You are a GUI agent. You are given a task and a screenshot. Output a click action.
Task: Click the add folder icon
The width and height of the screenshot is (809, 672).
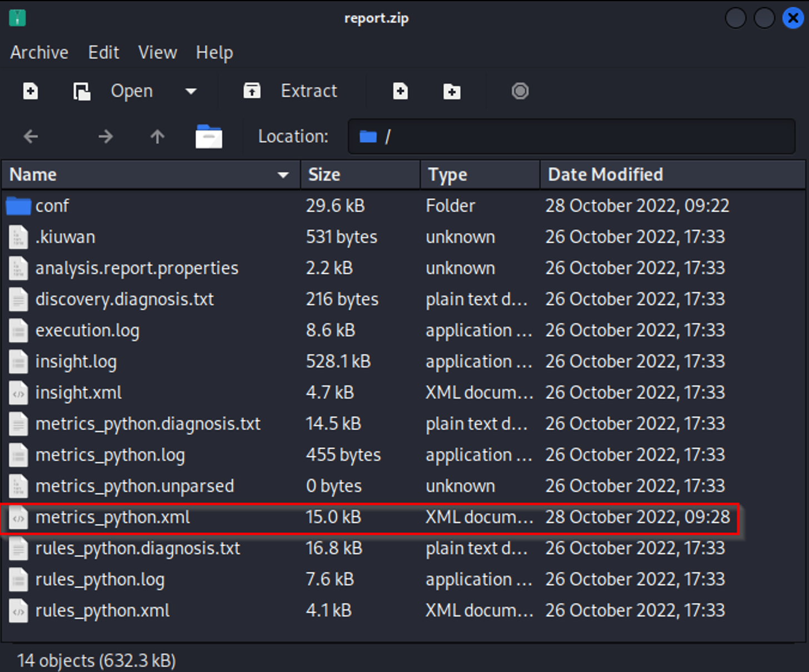[x=452, y=91]
